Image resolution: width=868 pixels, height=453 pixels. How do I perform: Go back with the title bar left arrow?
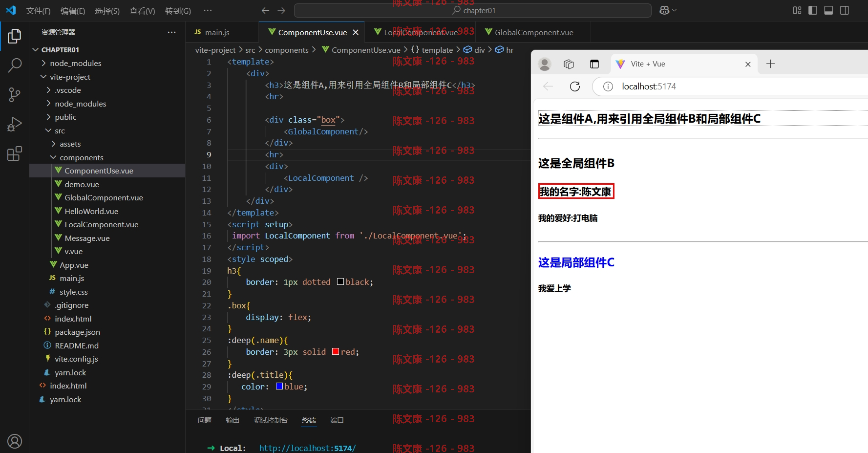pyautogui.click(x=265, y=10)
